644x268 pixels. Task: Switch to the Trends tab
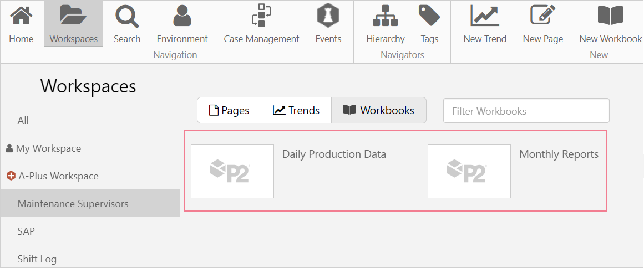[296, 110]
